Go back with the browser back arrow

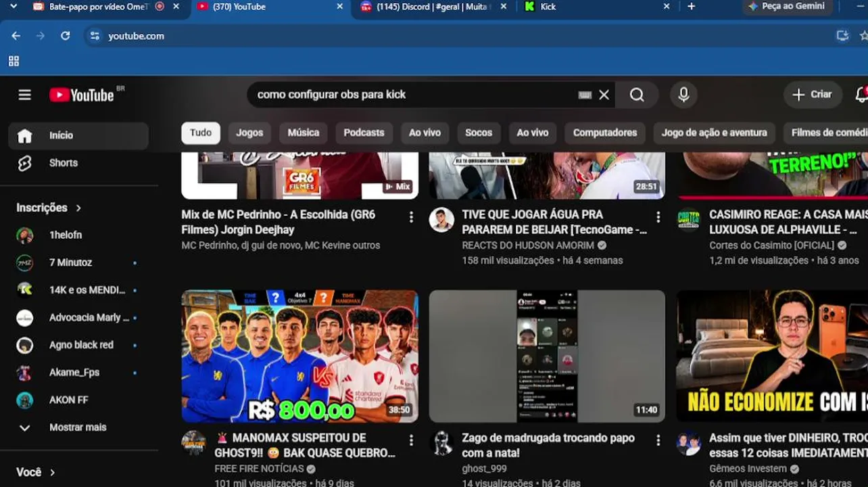coord(16,36)
